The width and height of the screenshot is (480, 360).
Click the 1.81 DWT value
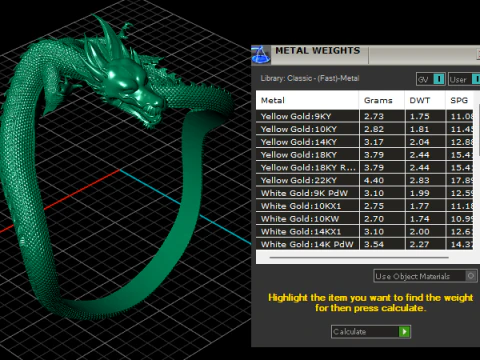coord(419,129)
